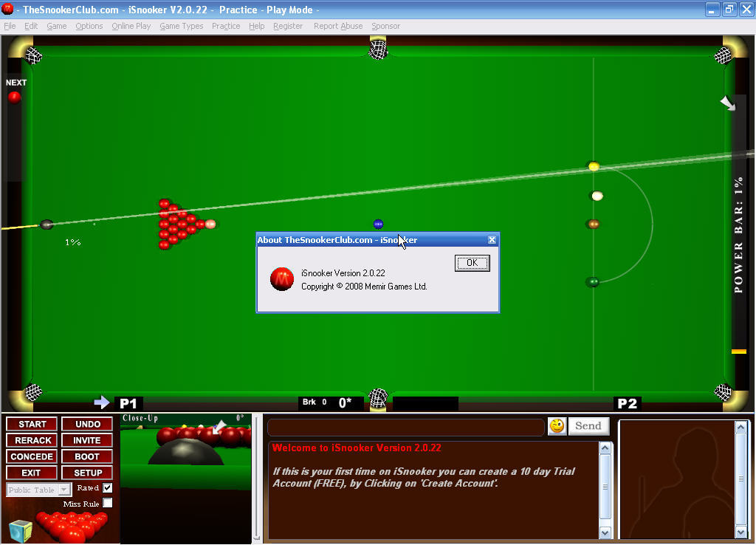756x545 pixels.
Task: Click the Brk 0 break counter
Action: coord(315,402)
